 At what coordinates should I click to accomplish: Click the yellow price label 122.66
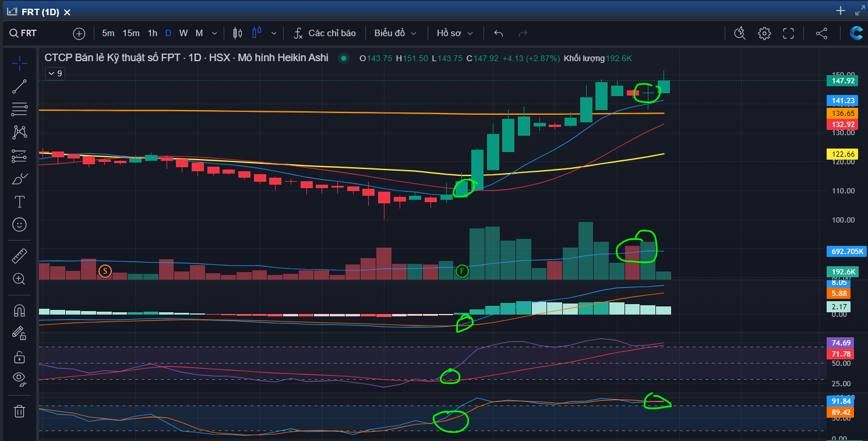843,154
